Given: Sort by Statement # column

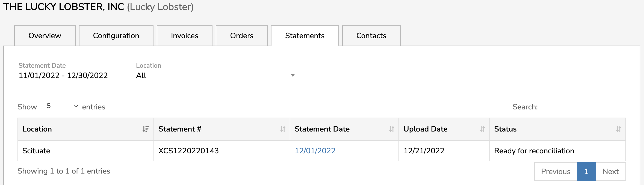Looking at the screenshot, I should click(x=283, y=129).
